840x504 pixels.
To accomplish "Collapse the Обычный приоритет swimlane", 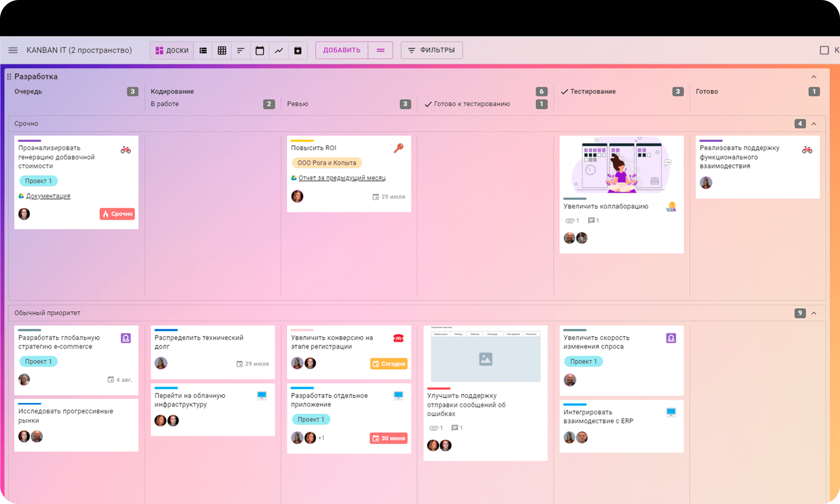I will coord(814,313).
